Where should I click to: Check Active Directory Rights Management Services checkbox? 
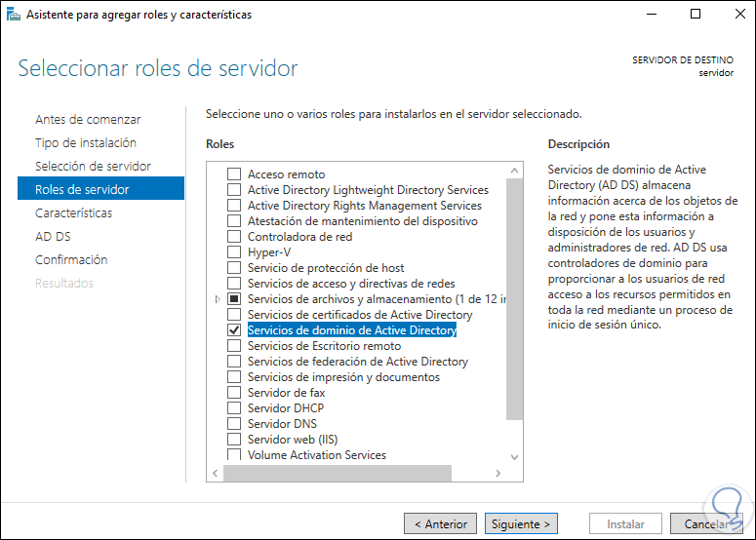click(234, 206)
